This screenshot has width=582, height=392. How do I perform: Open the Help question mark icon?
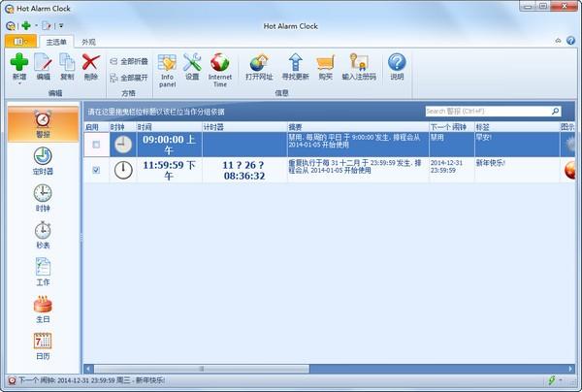tap(396, 65)
